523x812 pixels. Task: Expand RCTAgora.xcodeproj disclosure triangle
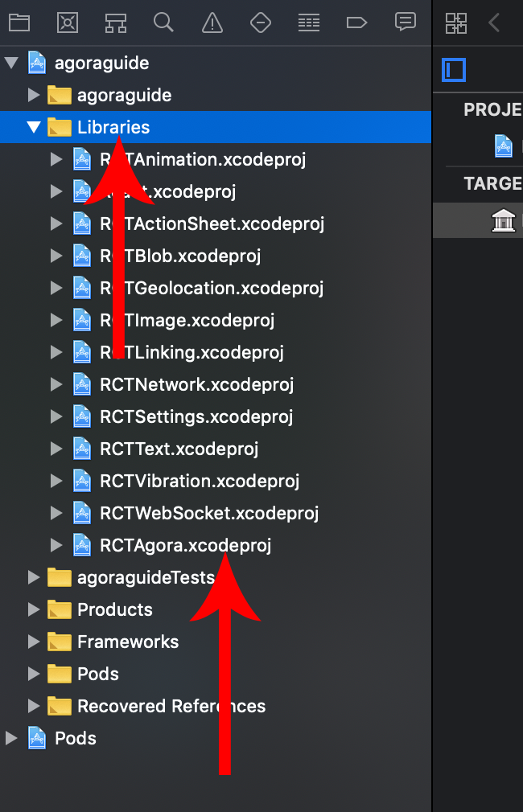(56, 545)
